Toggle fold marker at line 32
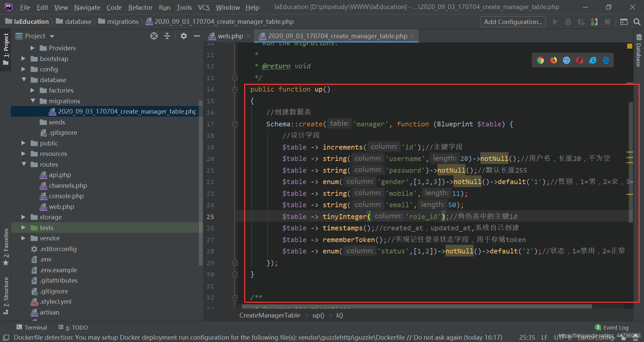 (235, 298)
